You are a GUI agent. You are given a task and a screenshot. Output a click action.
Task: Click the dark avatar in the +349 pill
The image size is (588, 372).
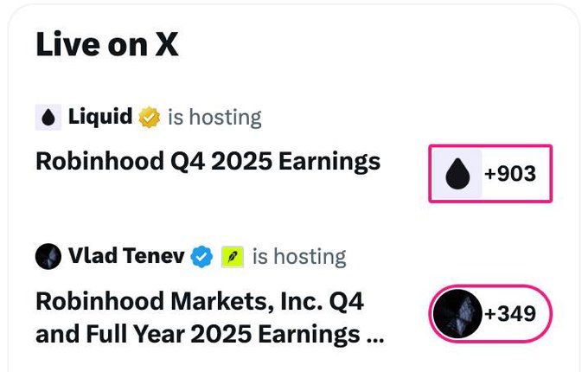(x=457, y=313)
